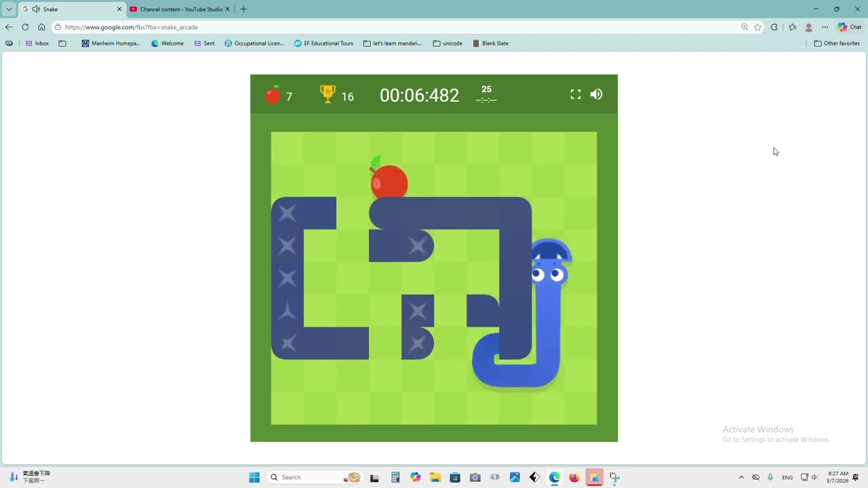Open Snipping Tool from the taskbar

[614, 477]
